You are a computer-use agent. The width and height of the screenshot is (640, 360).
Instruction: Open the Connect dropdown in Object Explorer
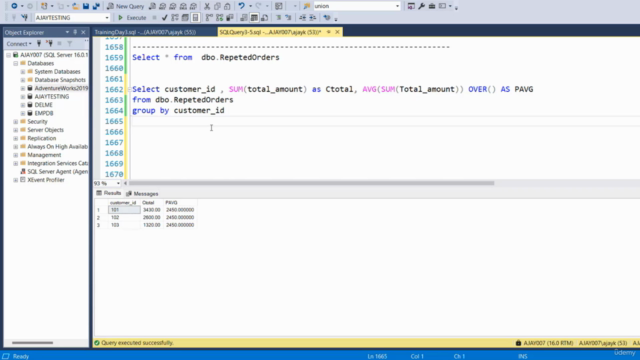coord(19,44)
